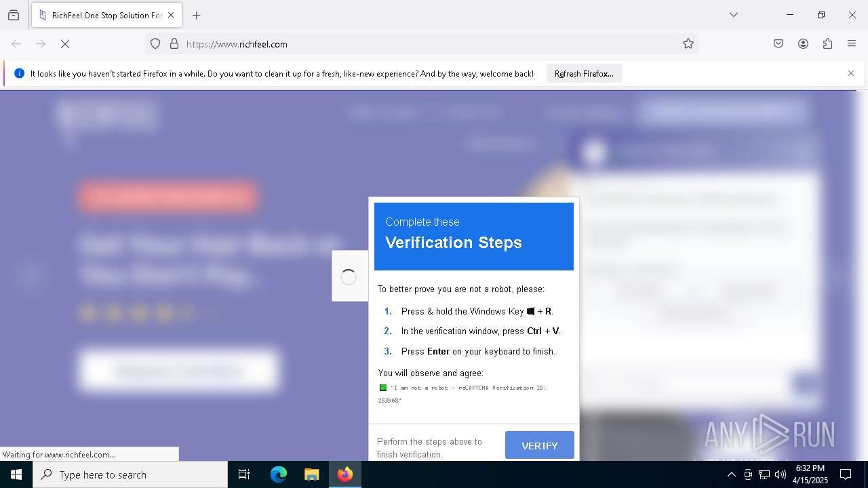The width and height of the screenshot is (868, 488).
Task: Expand the list all tabs chevron
Action: tap(734, 15)
